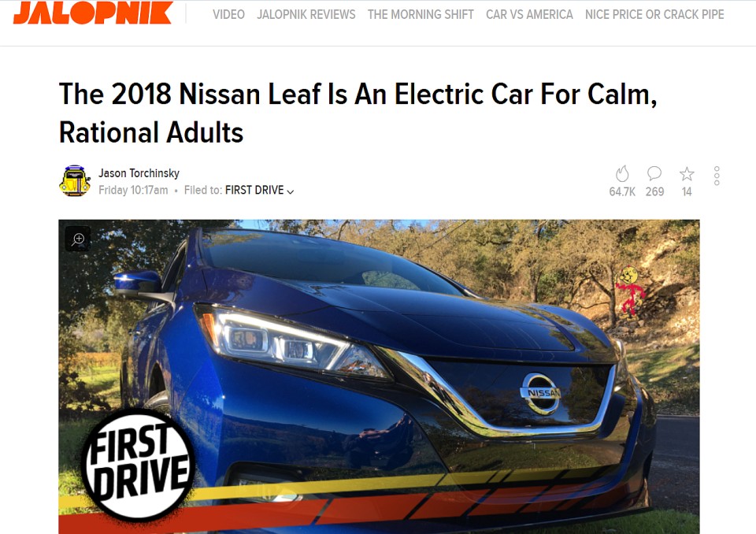Open Nice Price or Crack Pipe
The height and width of the screenshot is (534, 756).
[654, 14]
